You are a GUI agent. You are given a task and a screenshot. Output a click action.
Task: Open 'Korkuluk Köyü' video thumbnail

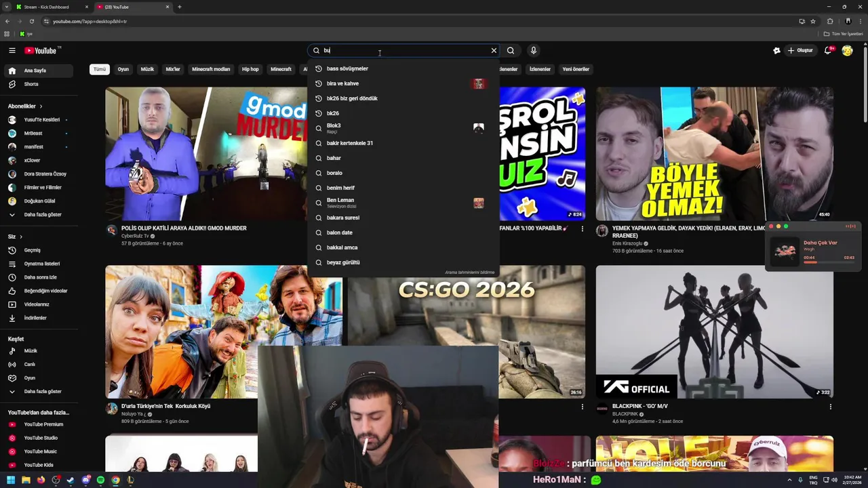[224, 331]
